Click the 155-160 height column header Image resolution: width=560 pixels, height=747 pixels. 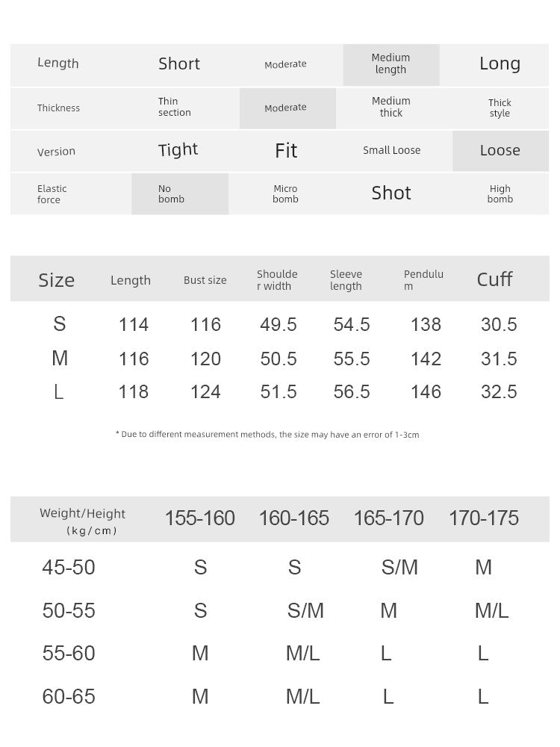coord(200,518)
